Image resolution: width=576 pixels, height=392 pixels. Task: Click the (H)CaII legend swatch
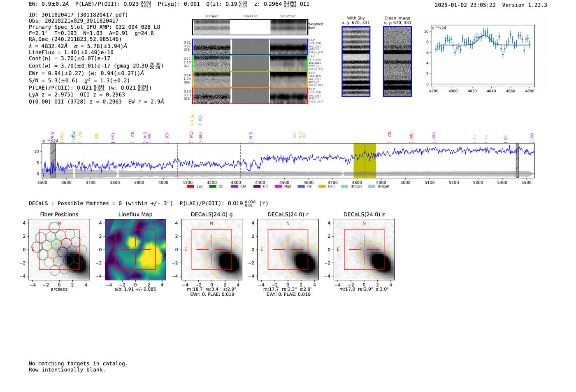click(x=372, y=186)
